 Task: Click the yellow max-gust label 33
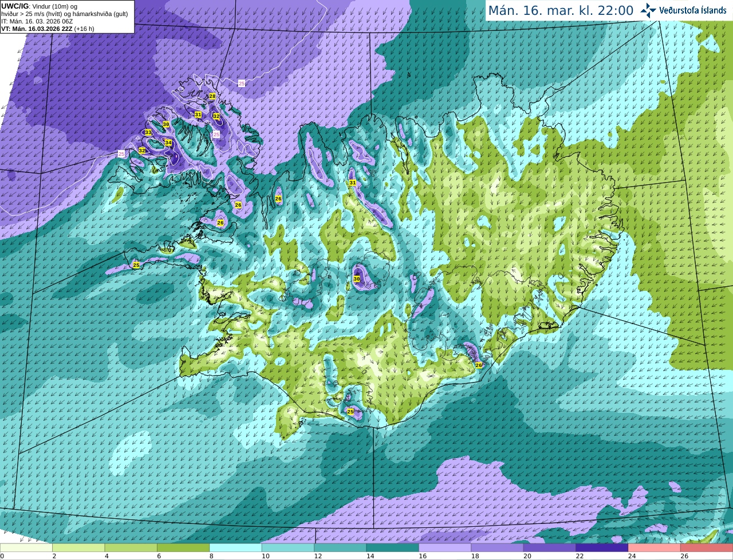click(148, 132)
